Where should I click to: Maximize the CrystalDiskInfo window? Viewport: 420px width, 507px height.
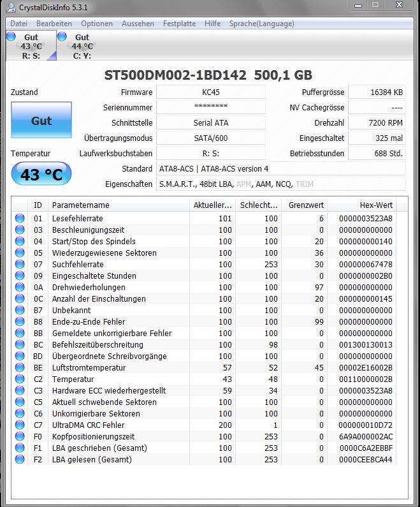375,5
